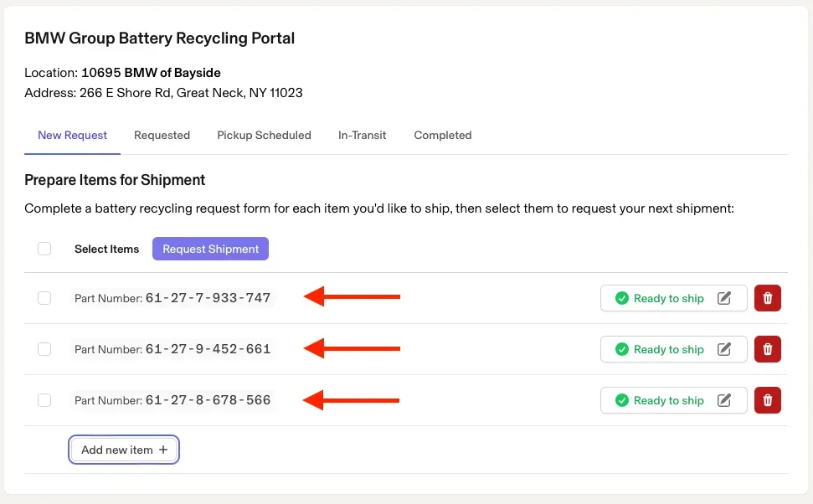The width and height of the screenshot is (813, 504).
Task: Check the Select Items master checkbox
Action: tap(44, 249)
